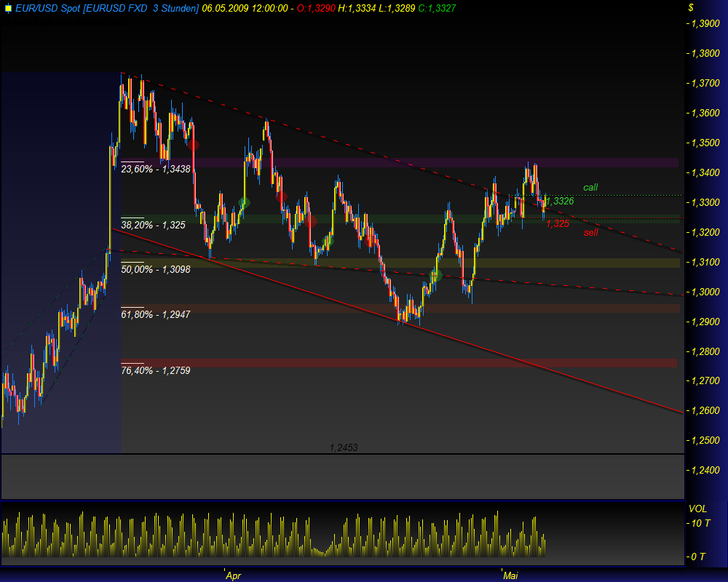Select the 23,60% - 1,3438 Fibonacci label
The image size is (728, 582).
[x=155, y=169]
